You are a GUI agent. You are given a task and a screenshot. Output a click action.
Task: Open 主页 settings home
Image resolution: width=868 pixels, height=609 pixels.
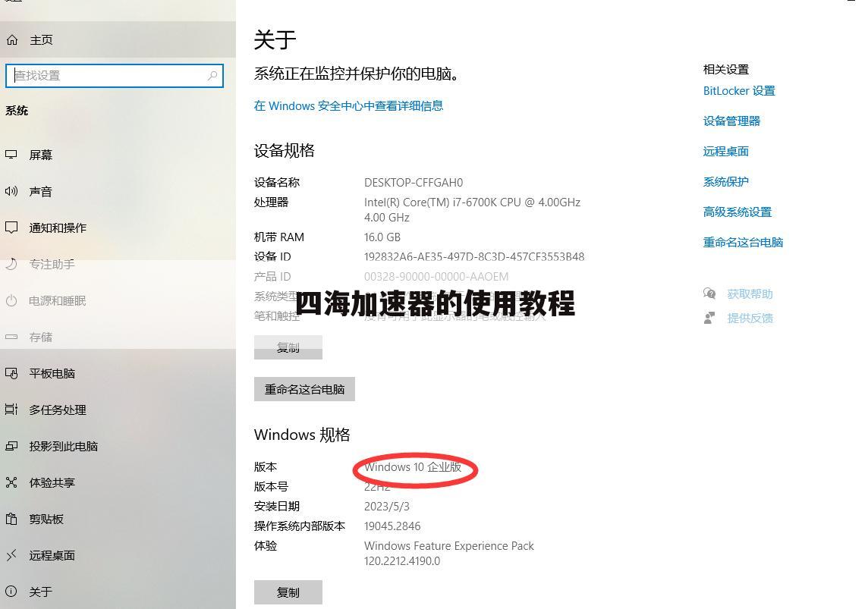click(x=118, y=40)
